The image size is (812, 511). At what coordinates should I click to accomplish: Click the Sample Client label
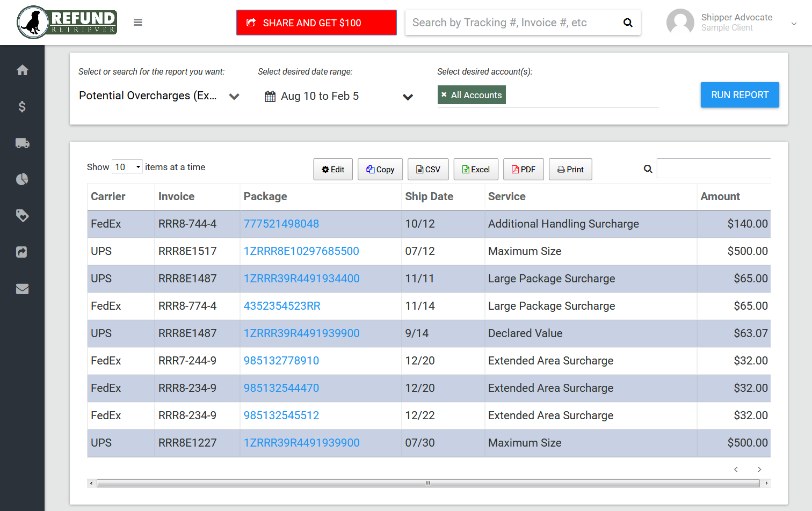tap(727, 28)
